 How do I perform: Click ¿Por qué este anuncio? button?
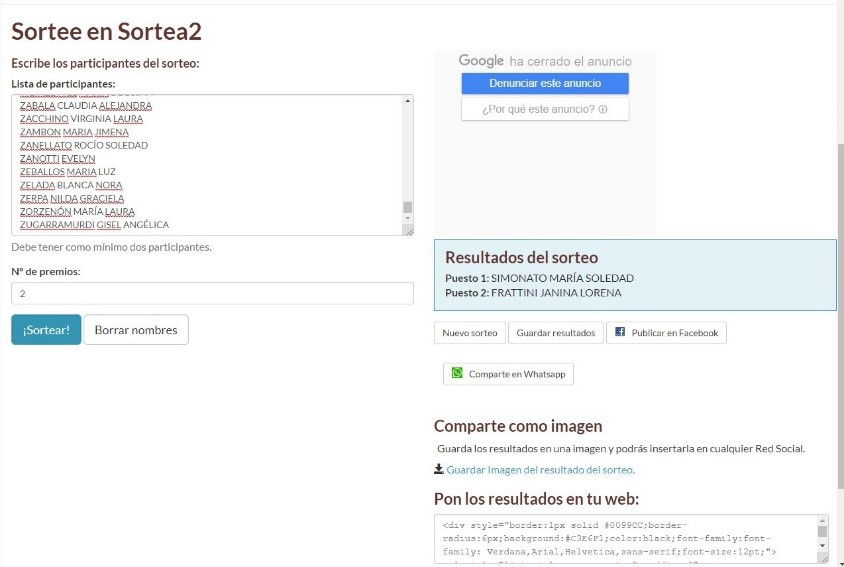coord(545,109)
